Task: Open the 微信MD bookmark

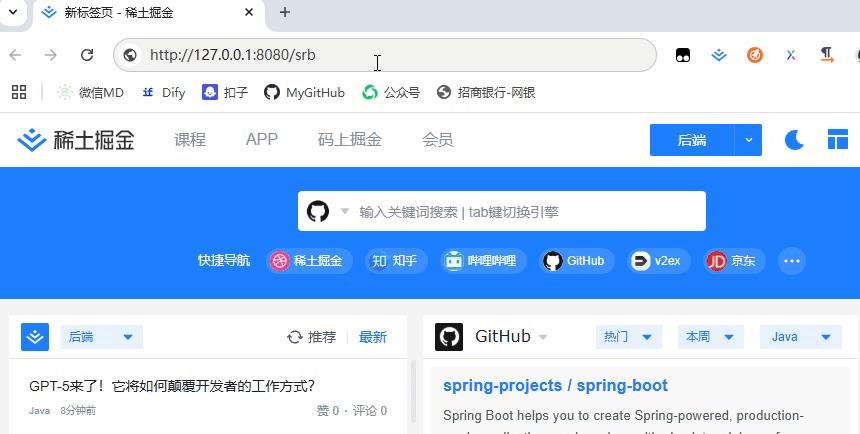Action: click(x=90, y=92)
